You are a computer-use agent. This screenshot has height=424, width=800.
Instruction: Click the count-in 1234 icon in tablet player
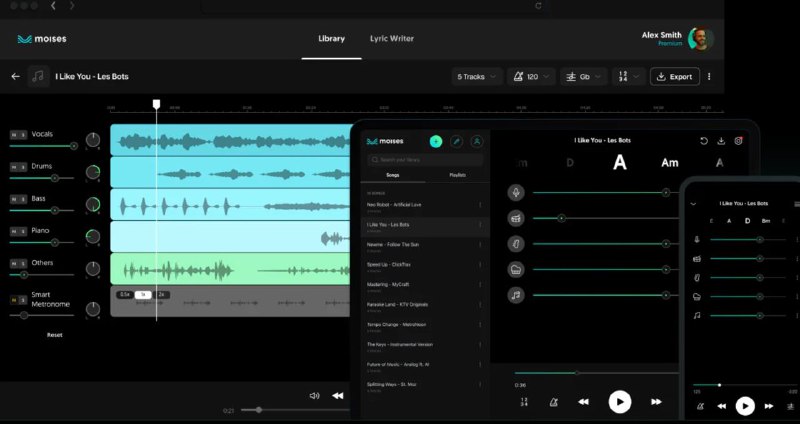[523, 402]
